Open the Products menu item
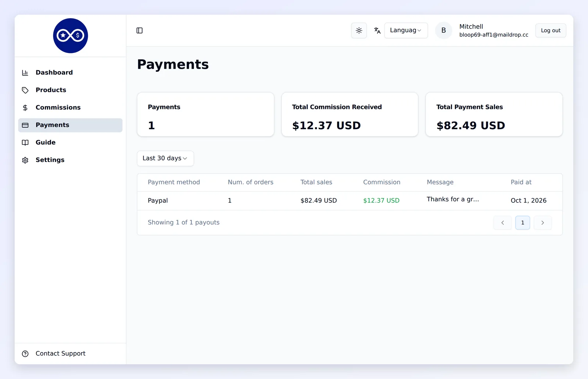The height and width of the screenshot is (379, 588). pos(70,90)
